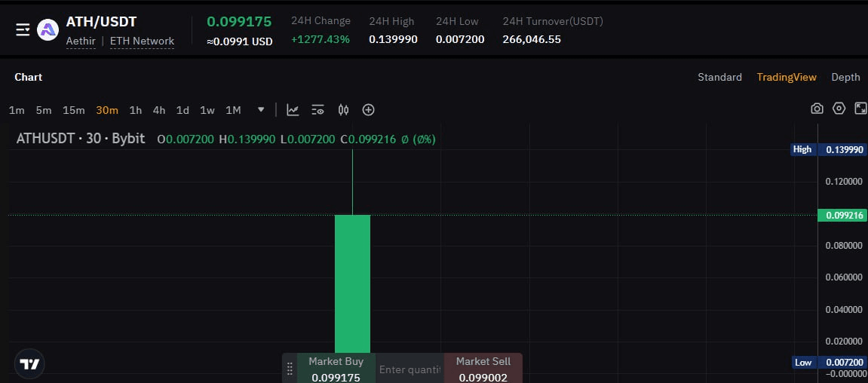Expand more timeframes dropdown arrow
868x383 pixels.
pyautogui.click(x=261, y=109)
